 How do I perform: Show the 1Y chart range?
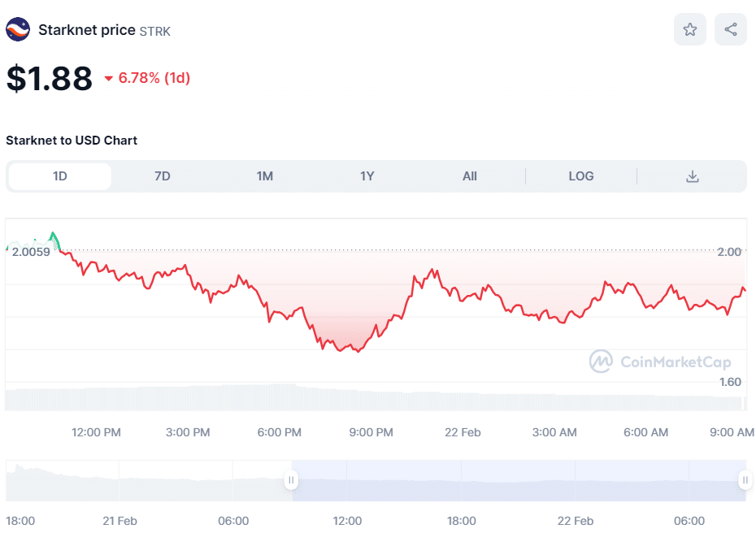click(x=367, y=176)
